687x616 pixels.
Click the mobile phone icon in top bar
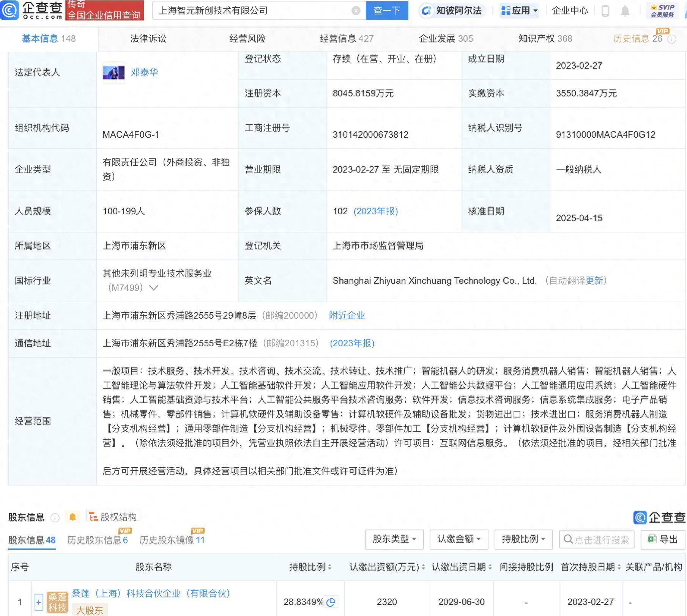[x=606, y=11]
